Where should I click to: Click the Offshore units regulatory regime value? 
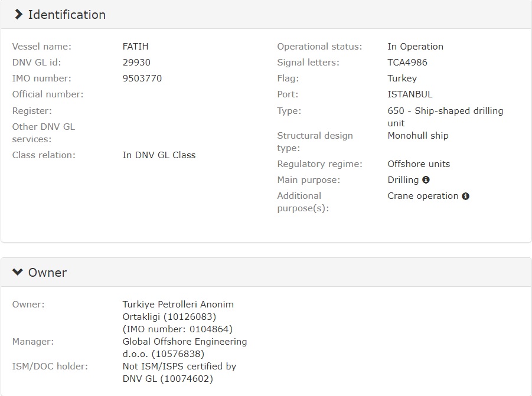419,164
